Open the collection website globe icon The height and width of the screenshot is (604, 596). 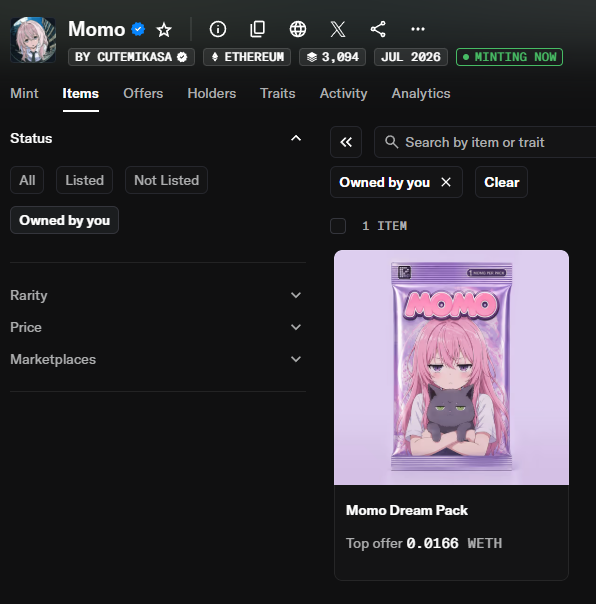298,29
